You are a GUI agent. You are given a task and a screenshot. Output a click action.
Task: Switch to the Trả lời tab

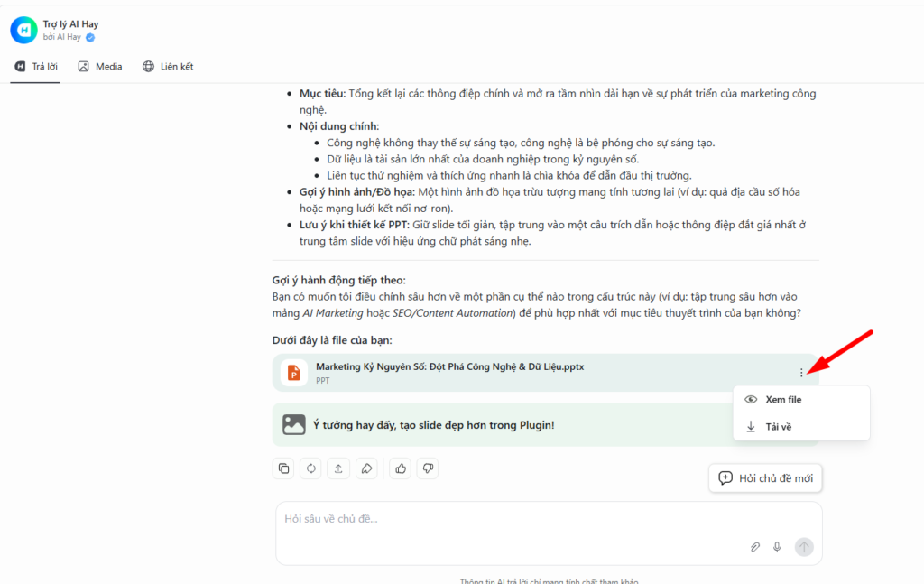tap(35, 67)
